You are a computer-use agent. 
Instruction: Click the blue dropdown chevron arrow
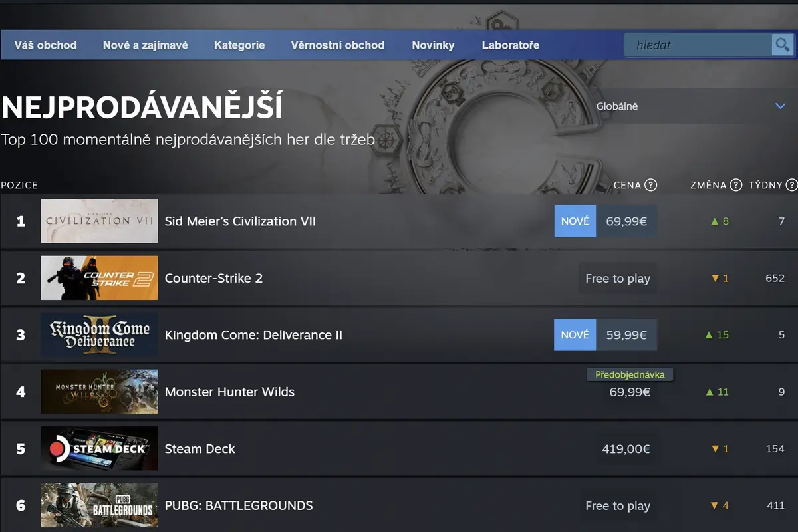coord(781,106)
